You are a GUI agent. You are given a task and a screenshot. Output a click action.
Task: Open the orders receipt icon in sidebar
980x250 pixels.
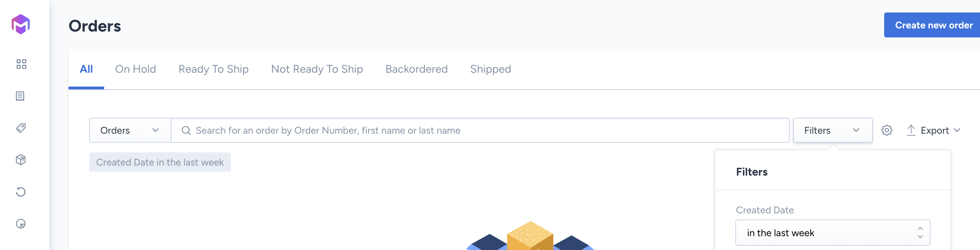20,96
